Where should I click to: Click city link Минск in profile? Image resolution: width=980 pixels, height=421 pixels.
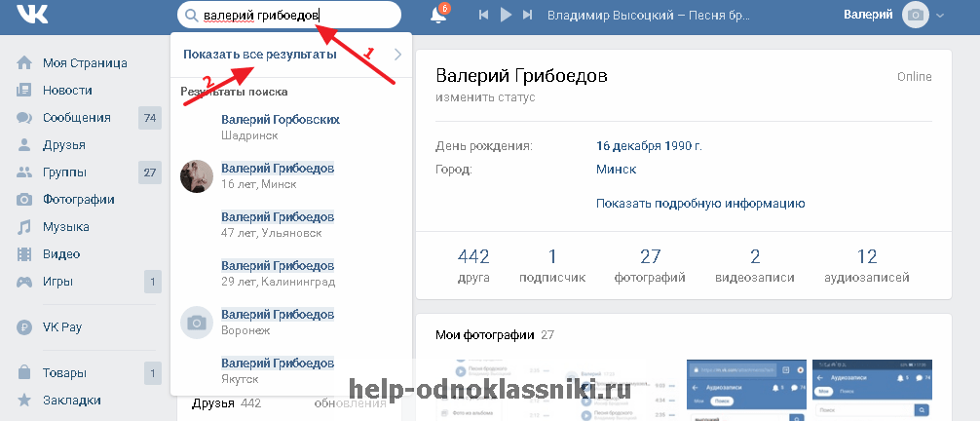[x=617, y=169]
